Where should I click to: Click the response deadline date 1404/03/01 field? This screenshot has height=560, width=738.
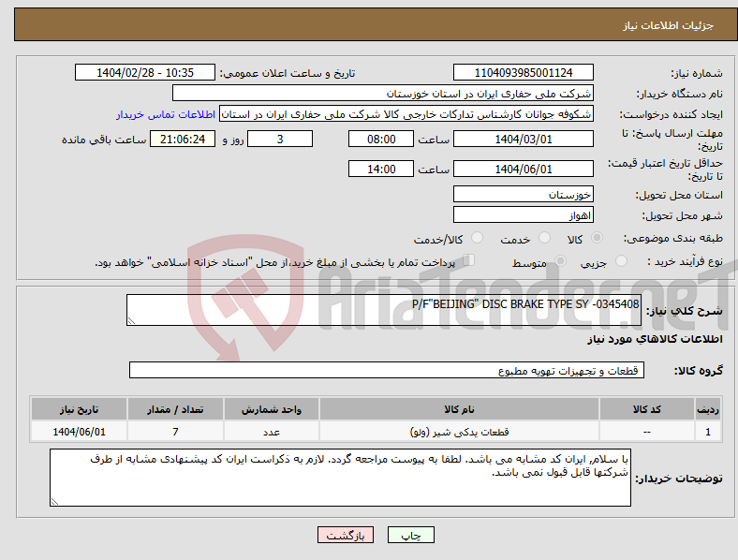tap(523, 140)
